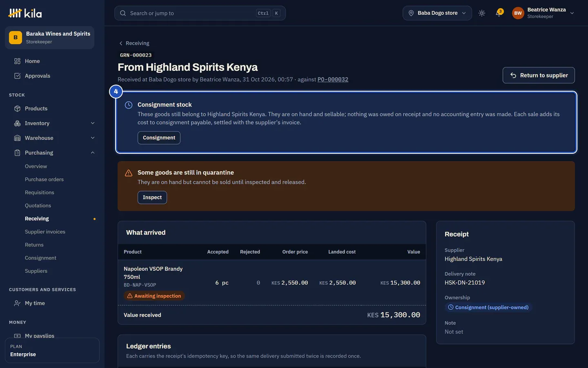Click the clock icon in the Ownership badge
Screen dimensions: 588x368
451,307
